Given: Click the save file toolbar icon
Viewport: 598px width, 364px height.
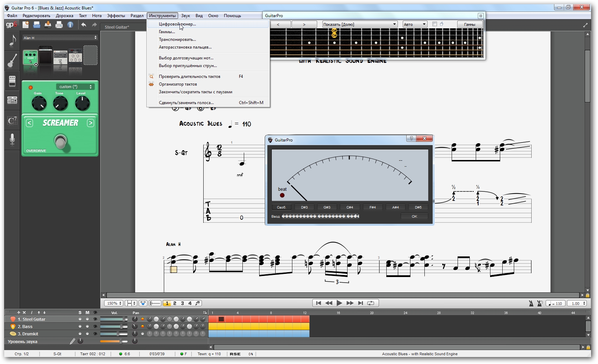Looking at the screenshot, I should (48, 24).
